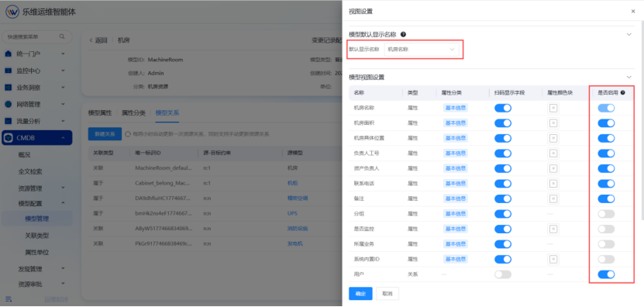Open color block picker for 备注
The height and width of the screenshot is (307, 644).
point(553,199)
